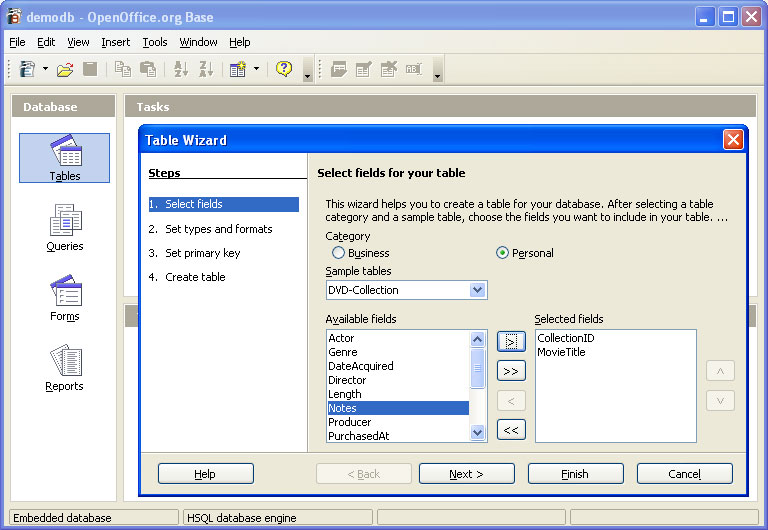Open the Queries section icon
This screenshot has width=768, height=530.
pos(65,225)
